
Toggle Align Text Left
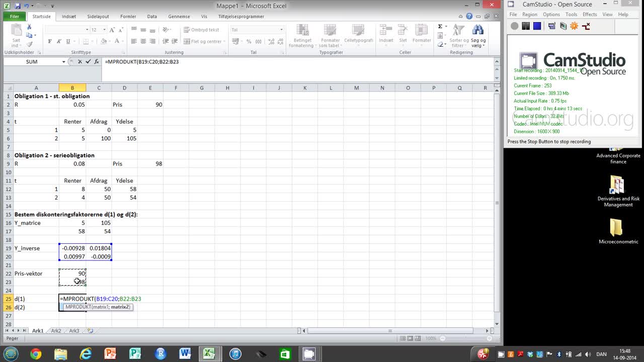pyautogui.click(x=134, y=41)
